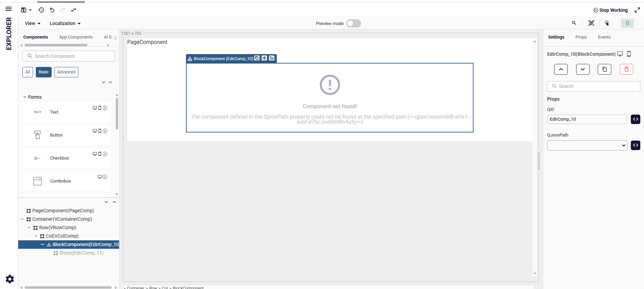Open the App Components tab
The image size is (644, 289).
click(76, 37)
